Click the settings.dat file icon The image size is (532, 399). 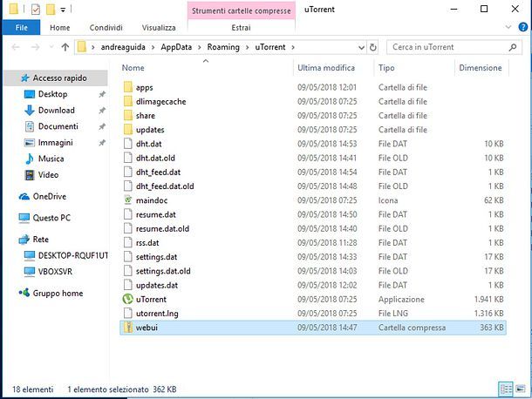(x=128, y=257)
